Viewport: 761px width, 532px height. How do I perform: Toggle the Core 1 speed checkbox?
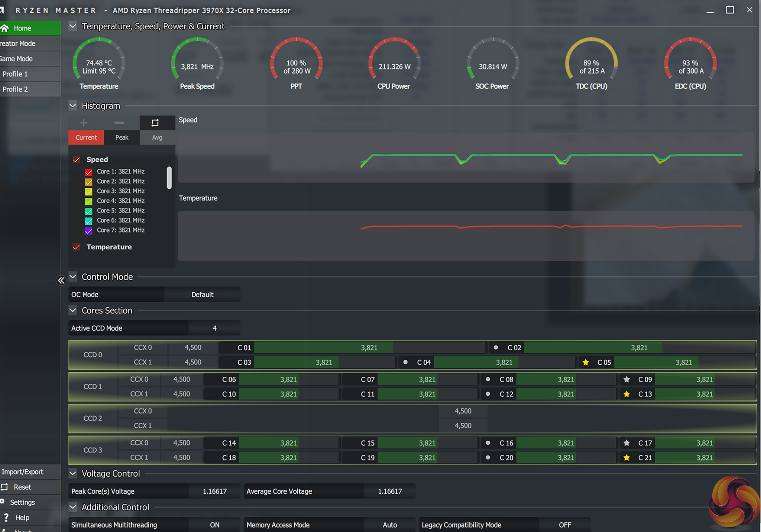point(88,172)
